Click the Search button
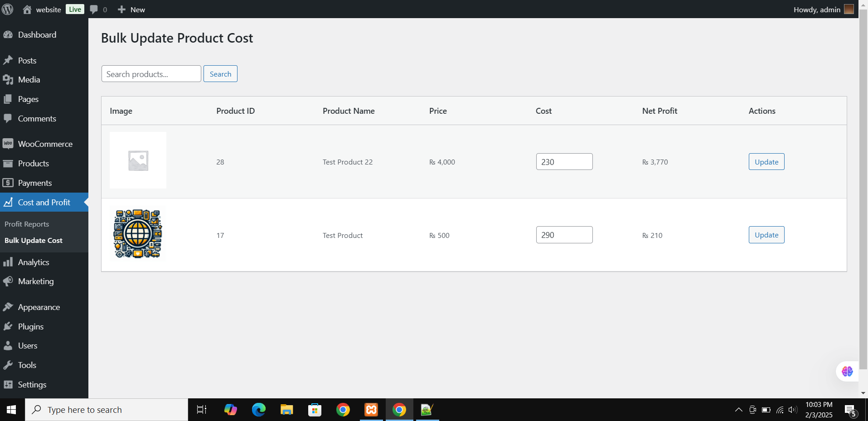868x421 pixels. (220, 74)
